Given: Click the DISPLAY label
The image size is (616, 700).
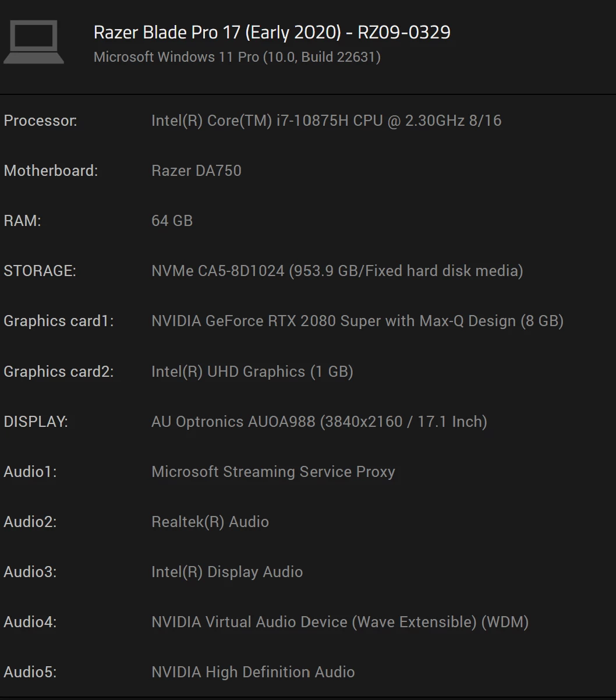Looking at the screenshot, I should [36, 422].
